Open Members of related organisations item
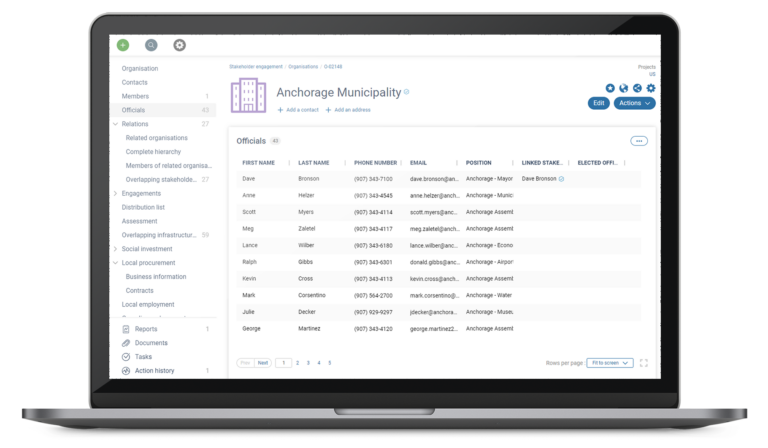 (x=168, y=165)
